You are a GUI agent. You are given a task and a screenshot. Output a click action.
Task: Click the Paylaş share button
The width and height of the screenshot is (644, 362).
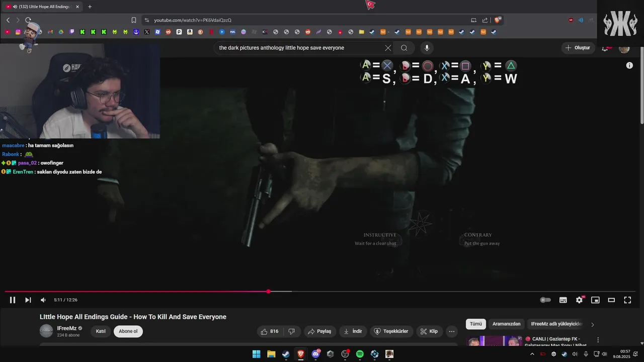point(319,331)
